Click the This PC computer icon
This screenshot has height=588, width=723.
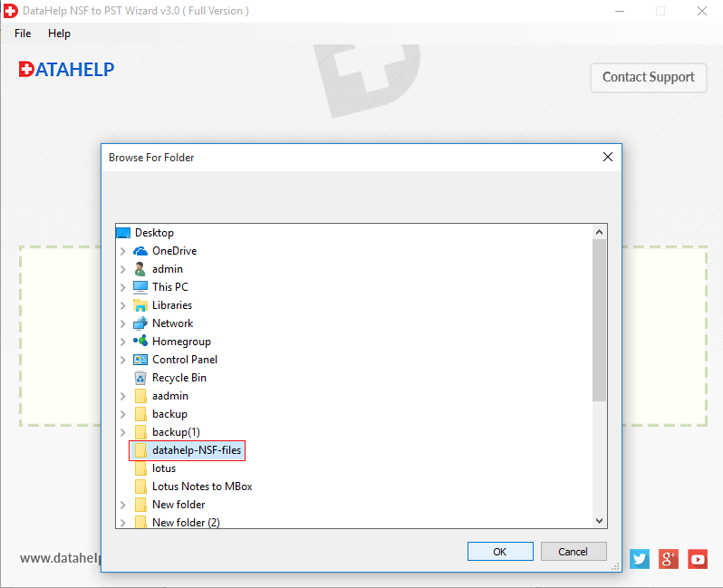pos(140,287)
